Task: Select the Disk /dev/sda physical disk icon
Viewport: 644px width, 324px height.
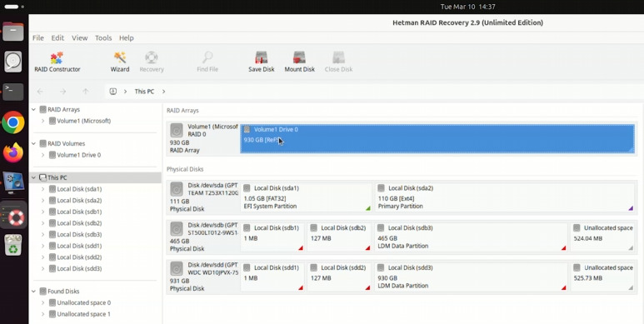Action: (x=176, y=189)
